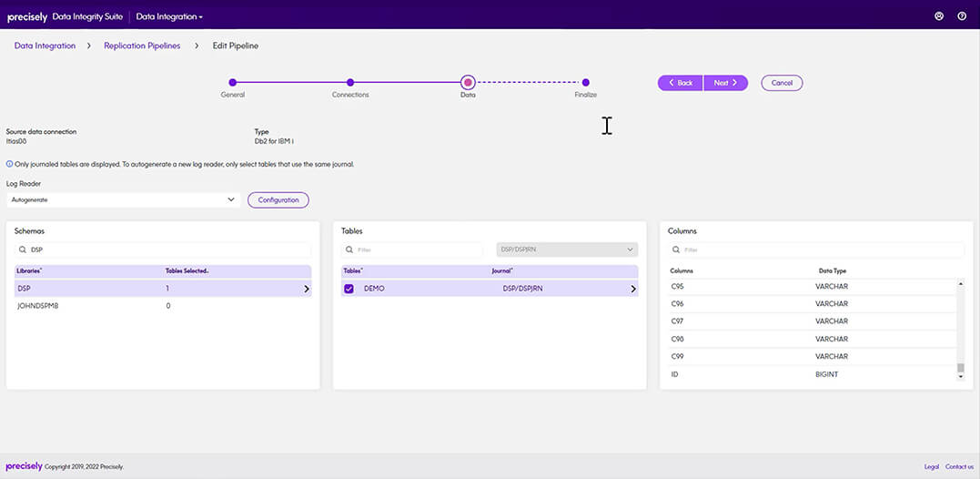Click the Data Type column header

tap(832, 270)
